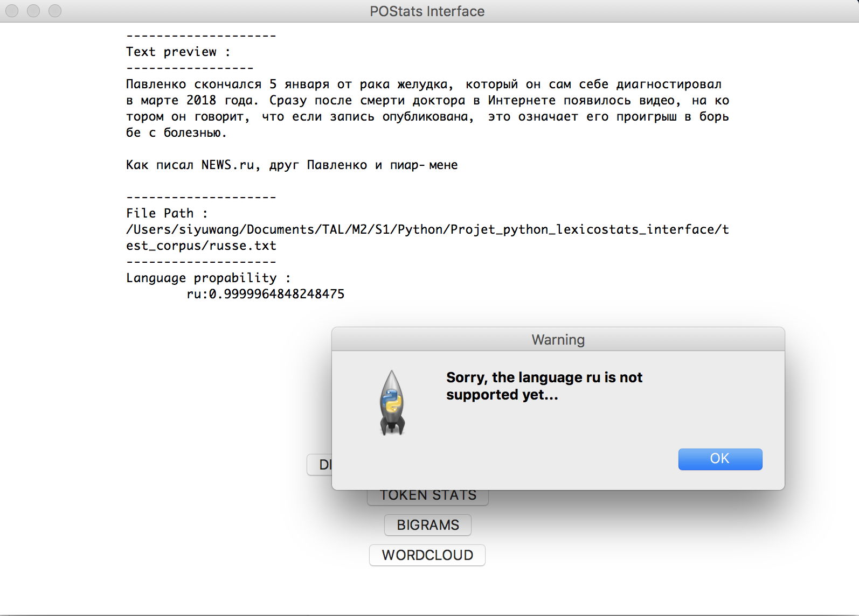Open the BIGRAMS view
This screenshot has width=859, height=616.
coord(427,525)
